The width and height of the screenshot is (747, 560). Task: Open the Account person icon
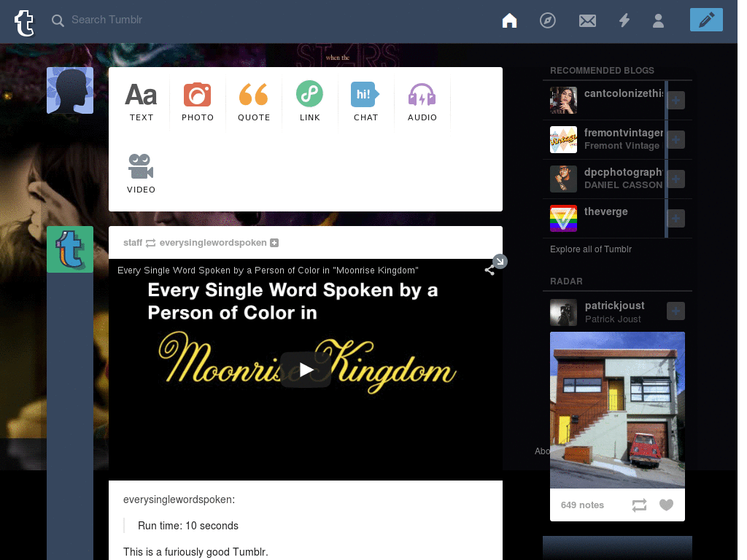(x=659, y=20)
